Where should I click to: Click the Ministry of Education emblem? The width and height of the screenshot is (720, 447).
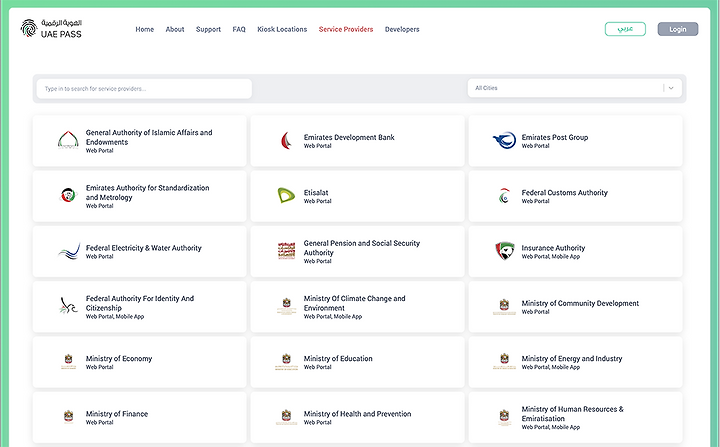[286, 362]
